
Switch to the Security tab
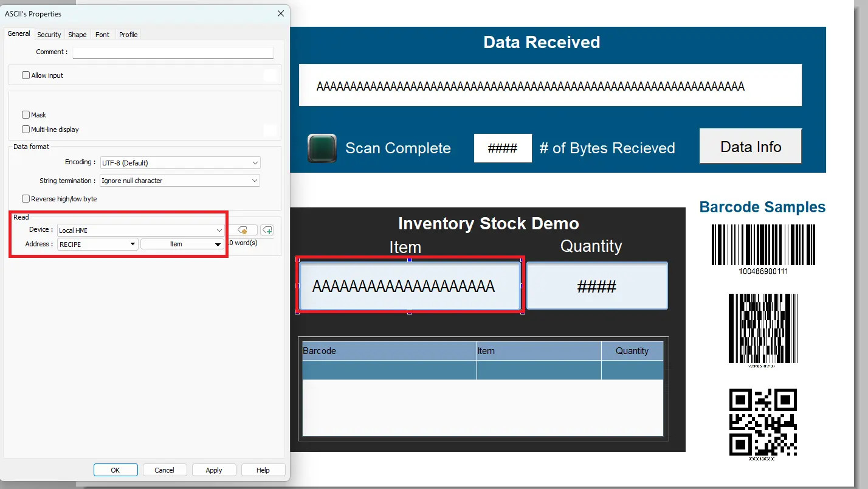[x=49, y=35]
